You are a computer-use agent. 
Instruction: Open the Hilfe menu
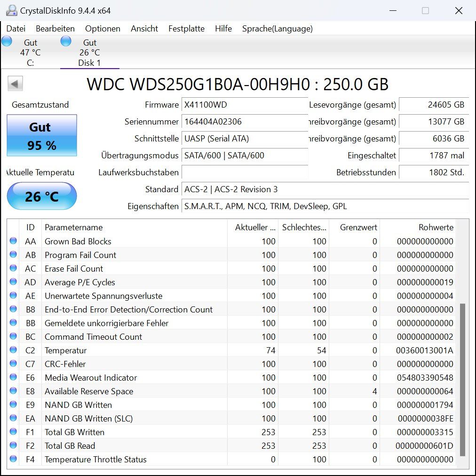pos(223,29)
